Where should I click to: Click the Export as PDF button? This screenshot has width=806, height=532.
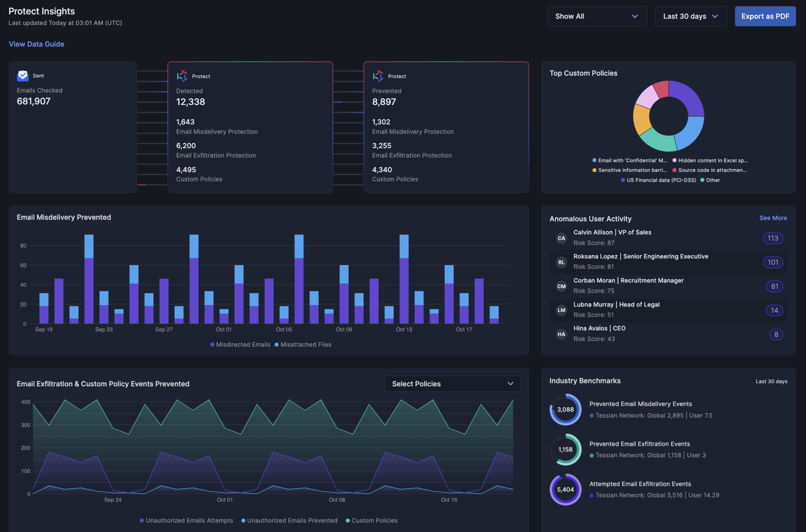(765, 16)
